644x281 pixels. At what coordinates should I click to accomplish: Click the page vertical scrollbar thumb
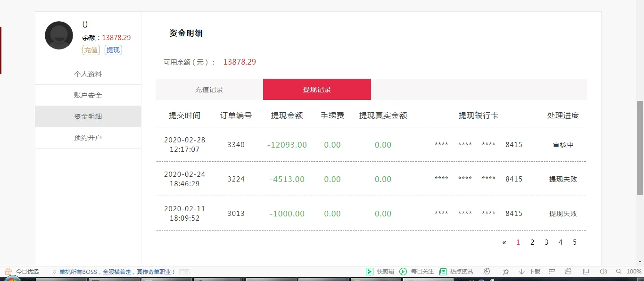tap(640, 147)
